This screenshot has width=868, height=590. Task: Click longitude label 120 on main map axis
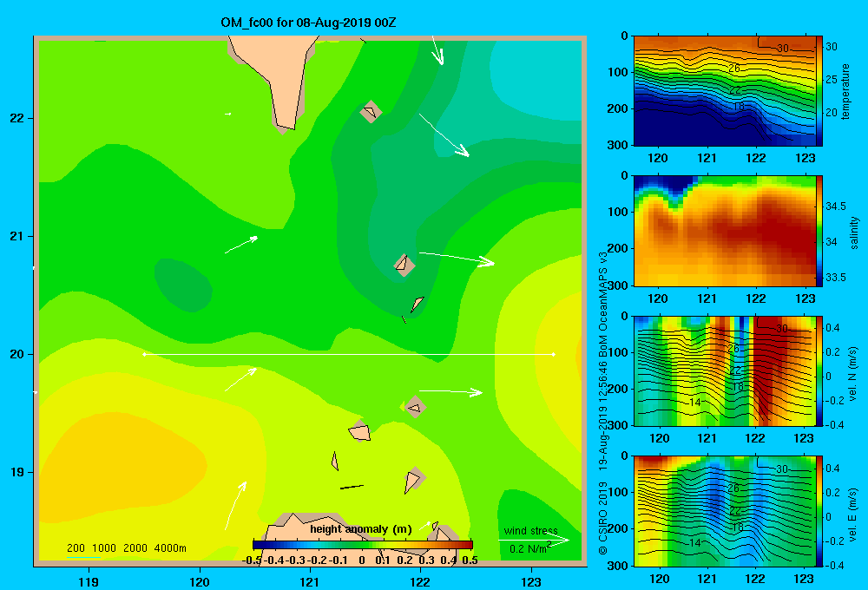(x=200, y=581)
